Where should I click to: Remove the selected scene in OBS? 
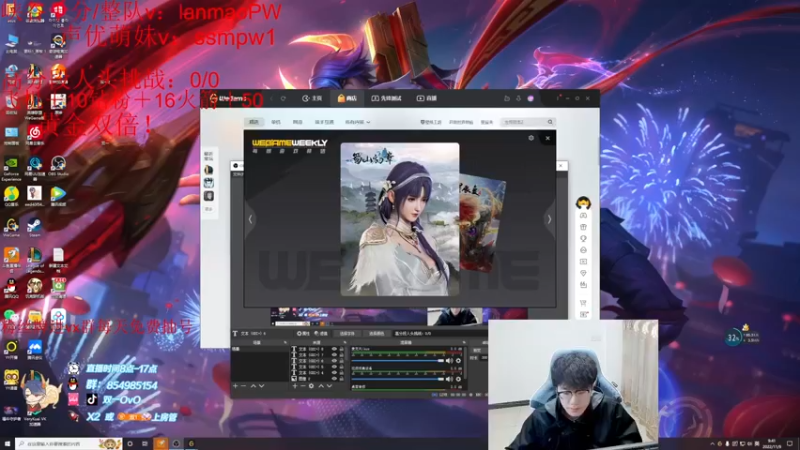tap(244, 386)
